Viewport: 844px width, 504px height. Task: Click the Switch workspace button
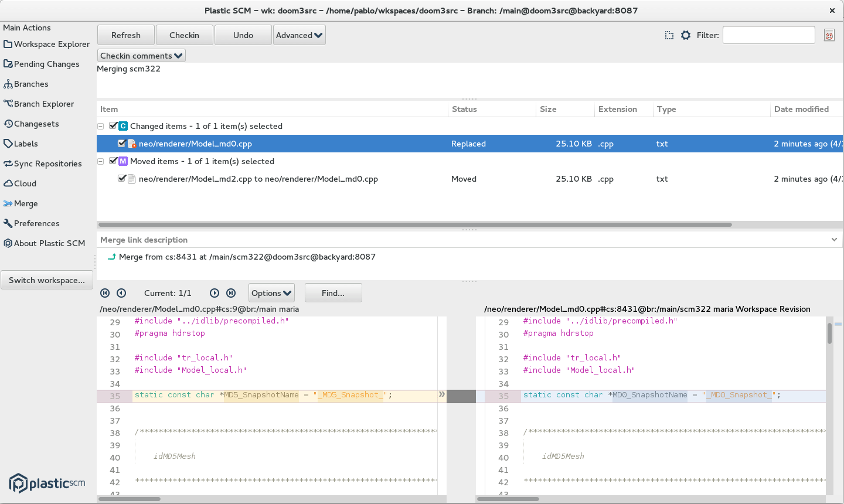tap(47, 280)
